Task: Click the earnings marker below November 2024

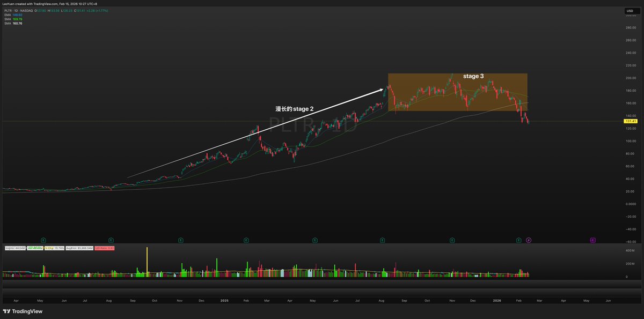Action: (x=181, y=240)
